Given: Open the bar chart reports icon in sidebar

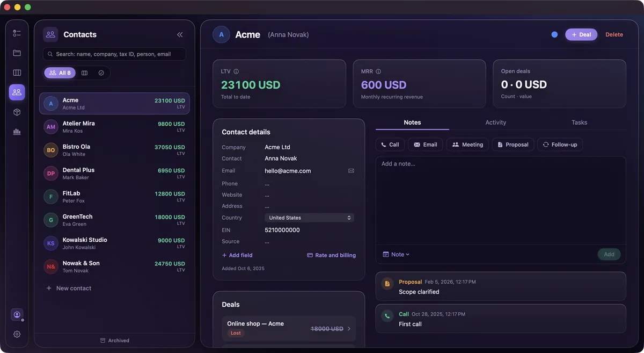Looking at the screenshot, I should click(17, 132).
